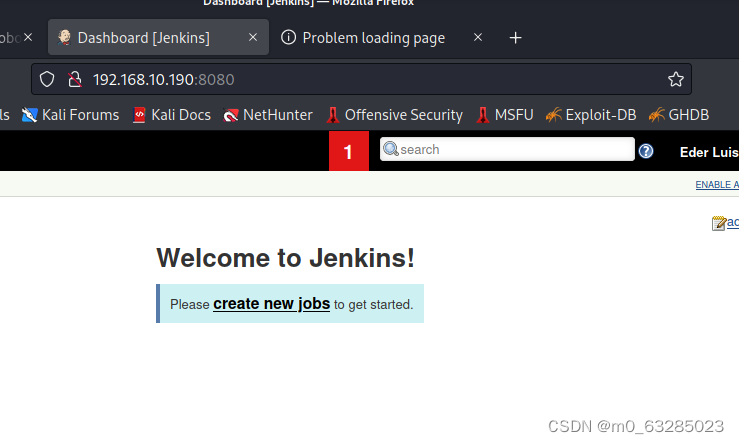The image size is (739, 444).
Task: Open the Kali Forums bookmark
Action: 70,115
